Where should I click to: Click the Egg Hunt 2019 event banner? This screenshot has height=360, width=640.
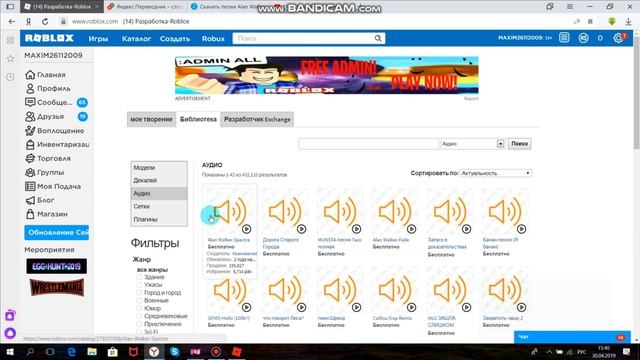pyautogui.click(x=56, y=267)
